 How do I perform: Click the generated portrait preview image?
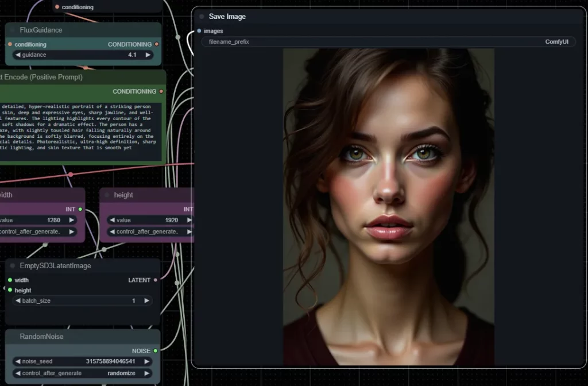pos(388,207)
